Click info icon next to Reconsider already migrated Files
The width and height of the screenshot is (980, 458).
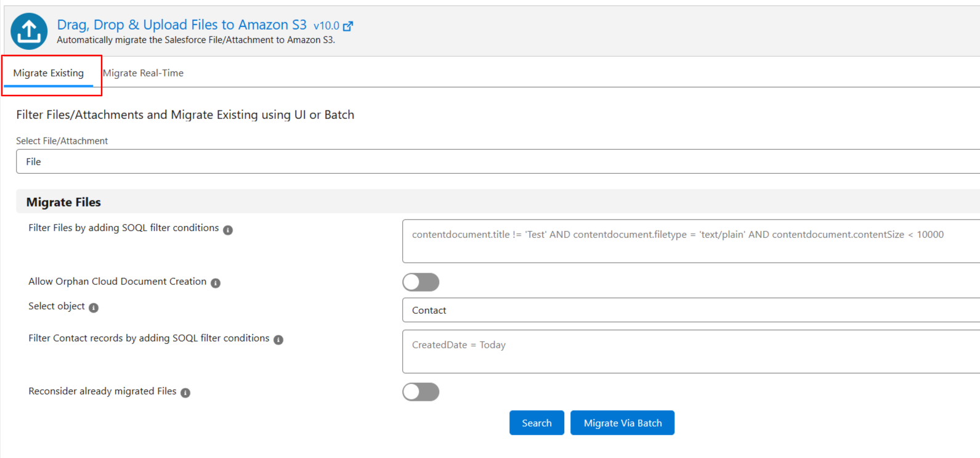point(185,393)
